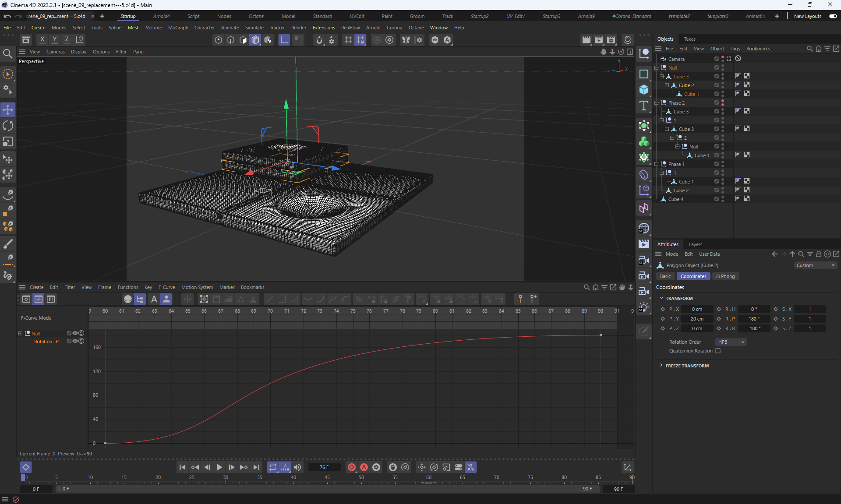Toggle the New Layouts switch
The height and width of the screenshot is (504, 841).
click(x=833, y=16)
